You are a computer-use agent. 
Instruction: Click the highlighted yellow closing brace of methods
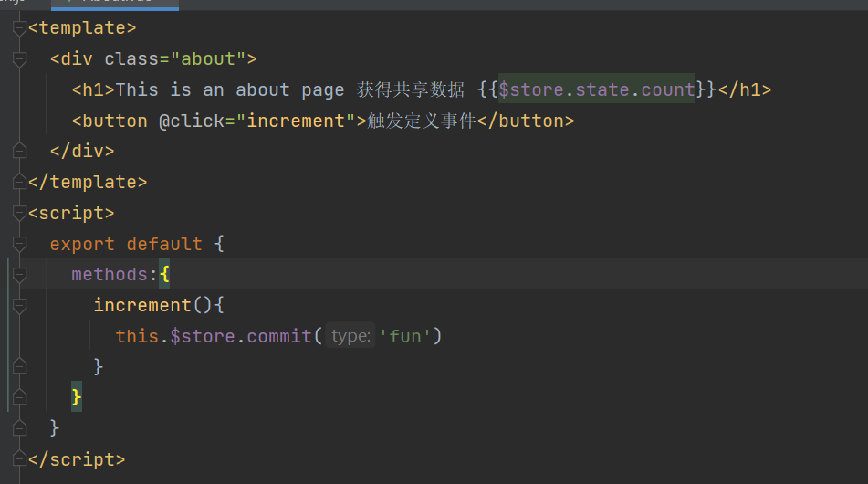pos(77,397)
